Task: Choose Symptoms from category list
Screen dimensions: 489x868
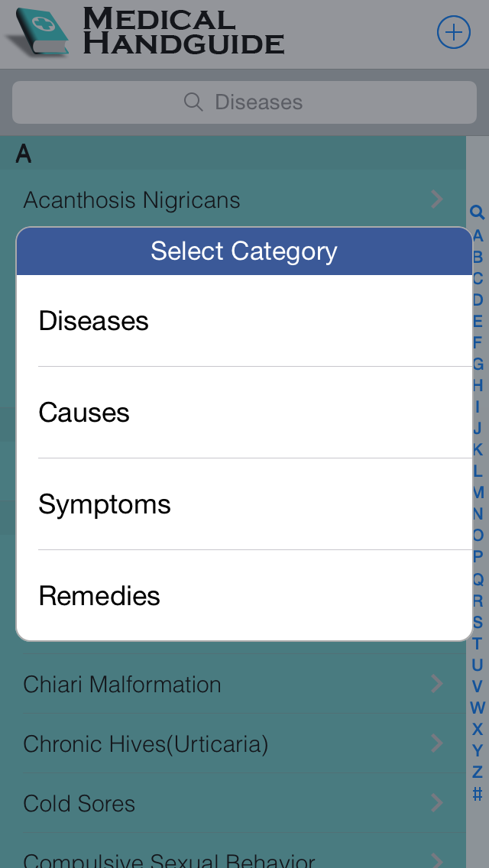Action: click(x=244, y=504)
